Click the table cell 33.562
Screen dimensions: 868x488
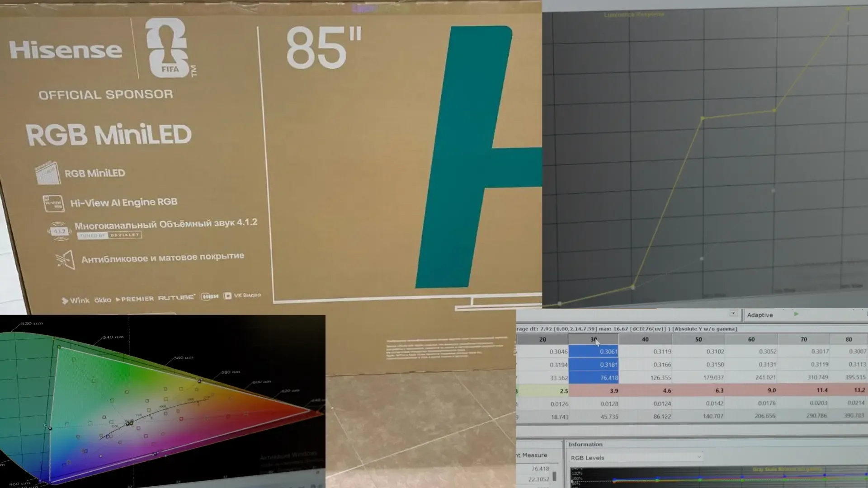(x=542, y=378)
